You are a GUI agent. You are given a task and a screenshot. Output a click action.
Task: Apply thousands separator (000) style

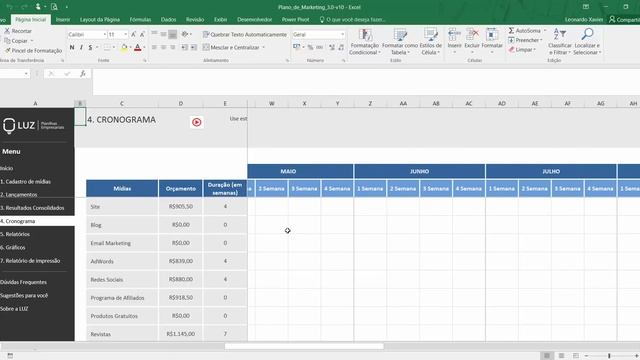click(x=320, y=47)
